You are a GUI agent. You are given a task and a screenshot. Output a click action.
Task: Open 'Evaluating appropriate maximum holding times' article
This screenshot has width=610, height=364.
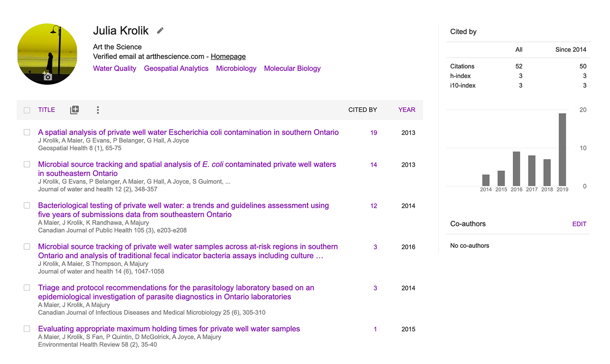coord(169,329)
